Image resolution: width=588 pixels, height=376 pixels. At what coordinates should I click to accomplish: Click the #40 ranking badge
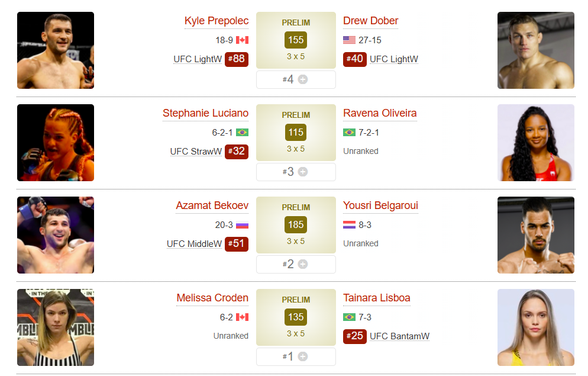tap(355, 59)
